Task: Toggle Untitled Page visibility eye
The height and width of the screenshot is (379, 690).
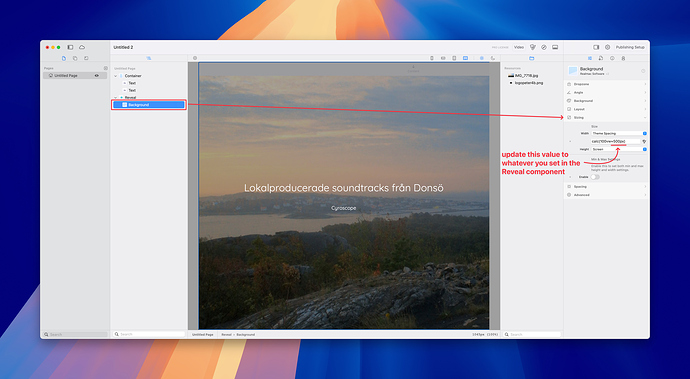Action: point(97,76)
